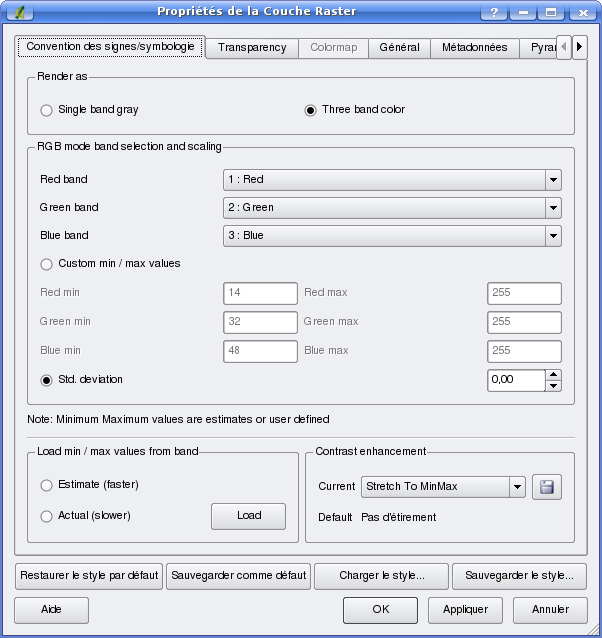Click the Load button
This screenshot has height=638, width=602.
click(248, 516)
